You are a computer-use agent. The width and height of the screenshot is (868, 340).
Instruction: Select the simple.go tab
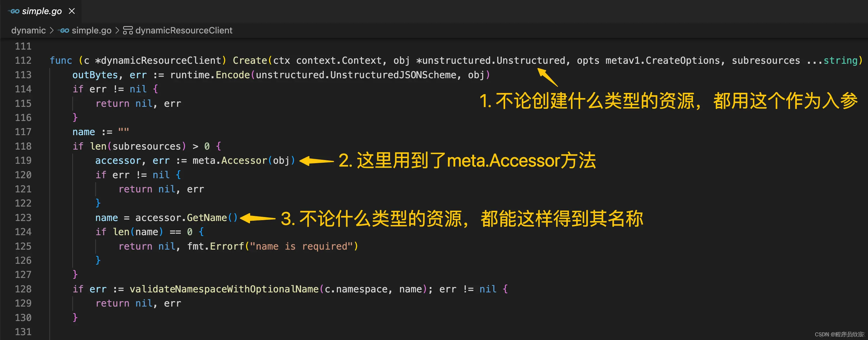(41, 11)
